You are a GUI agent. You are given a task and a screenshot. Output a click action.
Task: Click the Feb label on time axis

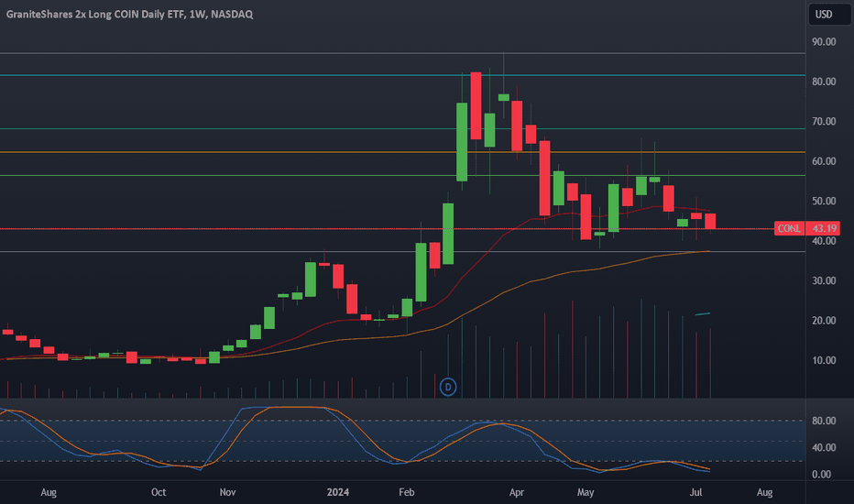(406, 492)
